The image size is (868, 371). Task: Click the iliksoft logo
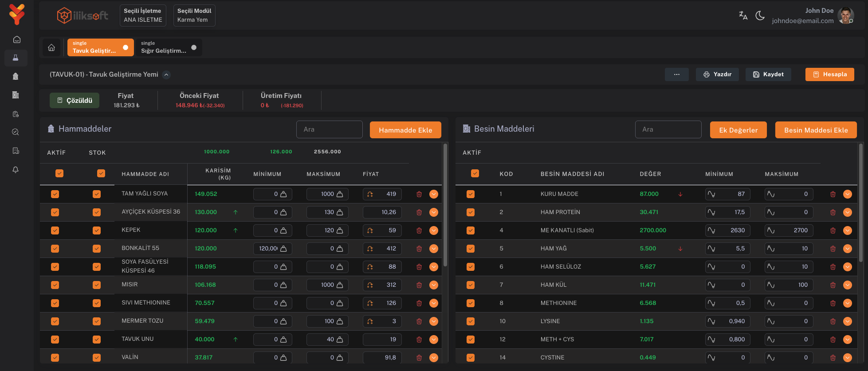(x=82, y=16)
